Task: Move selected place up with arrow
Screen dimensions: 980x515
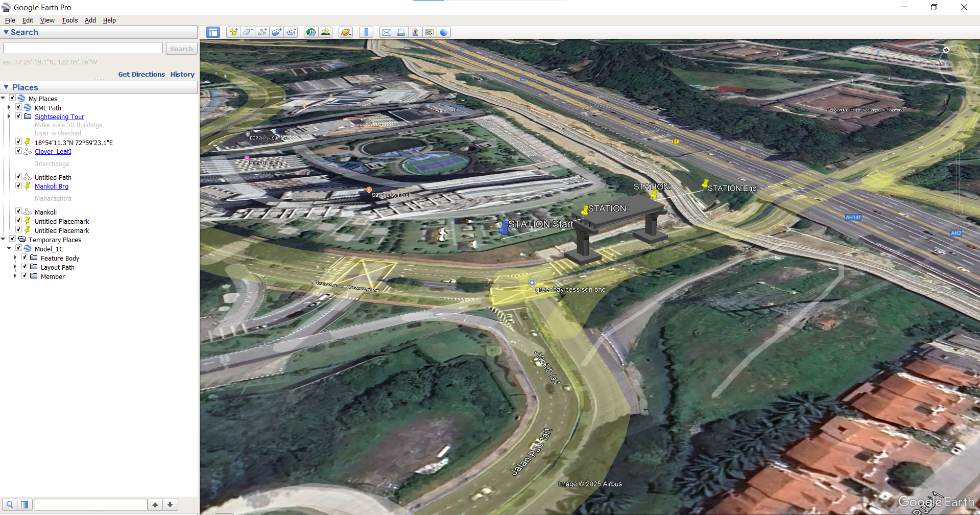Action: pos(155,505)
